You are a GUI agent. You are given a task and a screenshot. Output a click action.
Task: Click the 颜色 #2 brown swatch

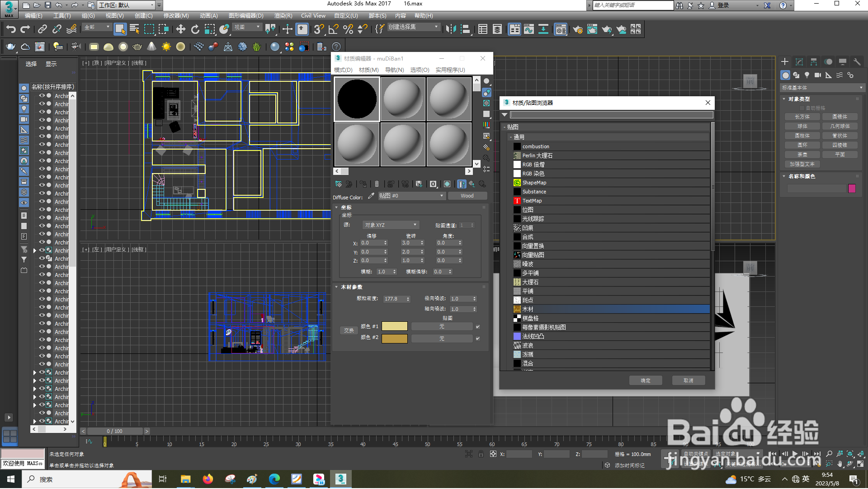395,339
